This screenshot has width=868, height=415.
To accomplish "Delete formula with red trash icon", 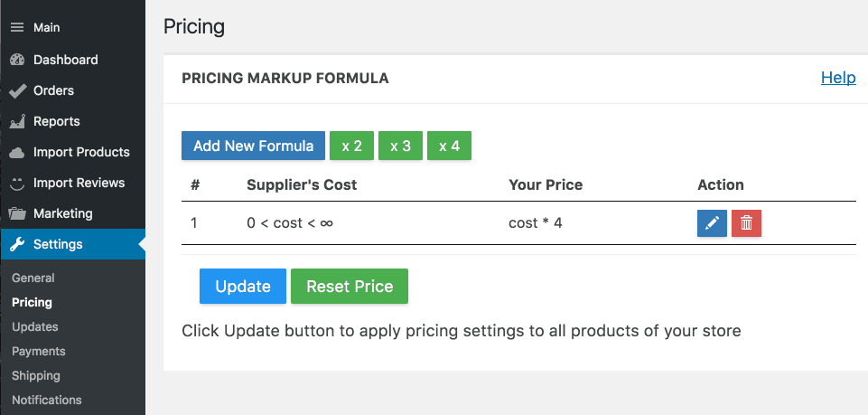I will pyautogui.click(x=746, y=223).
